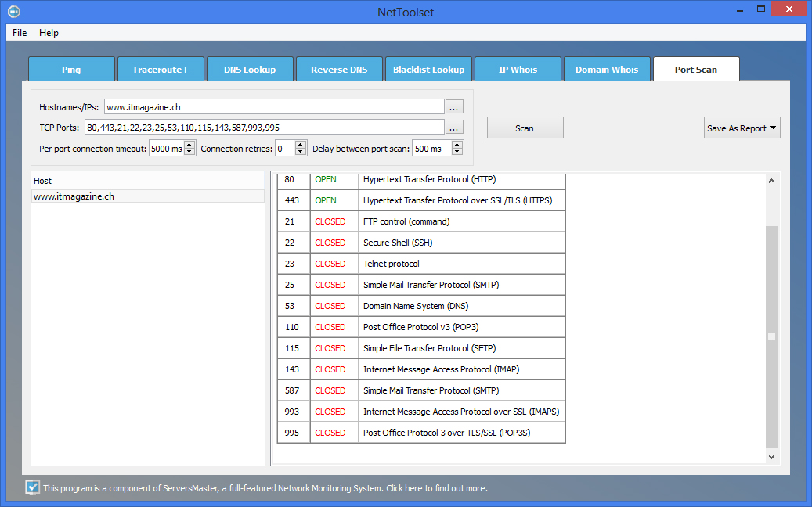Click port 110 cell in results
The height and width of the screenshot is (507, 812).
point(294,327)
